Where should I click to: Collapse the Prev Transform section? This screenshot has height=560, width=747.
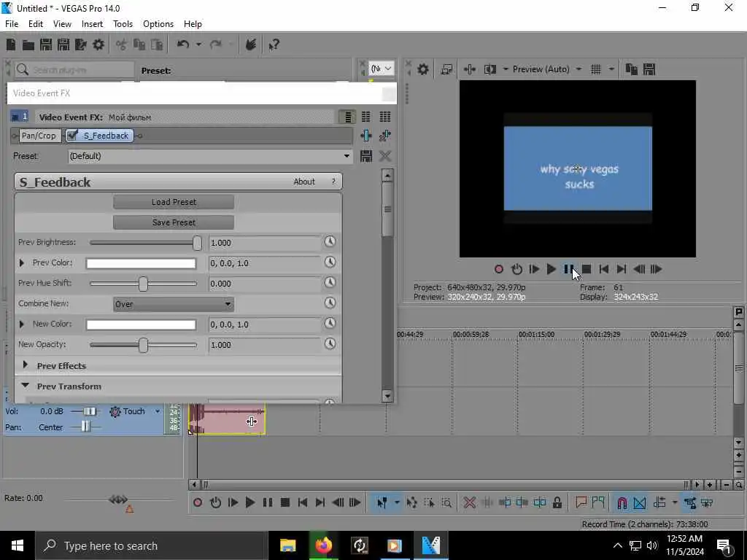(26, 386)
